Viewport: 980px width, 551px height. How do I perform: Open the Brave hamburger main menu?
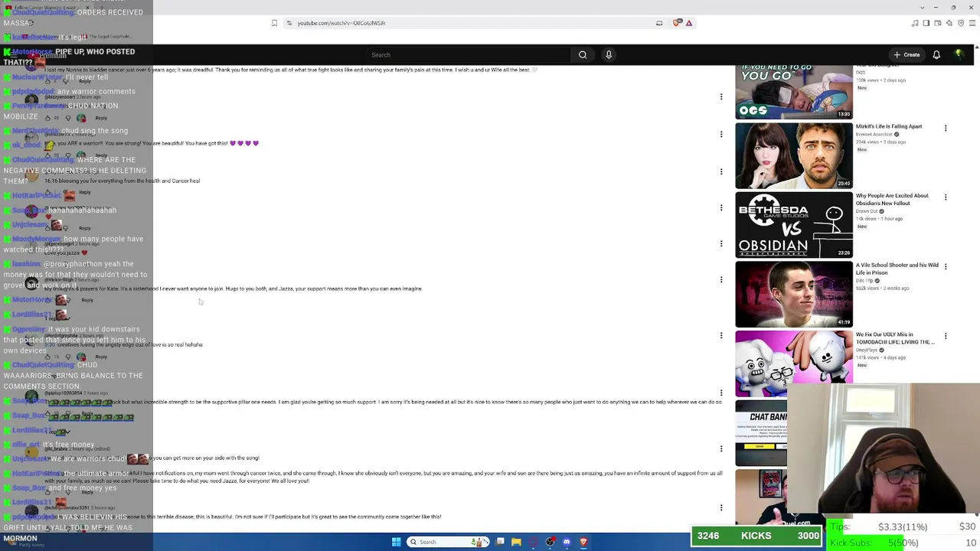(972, 23)
